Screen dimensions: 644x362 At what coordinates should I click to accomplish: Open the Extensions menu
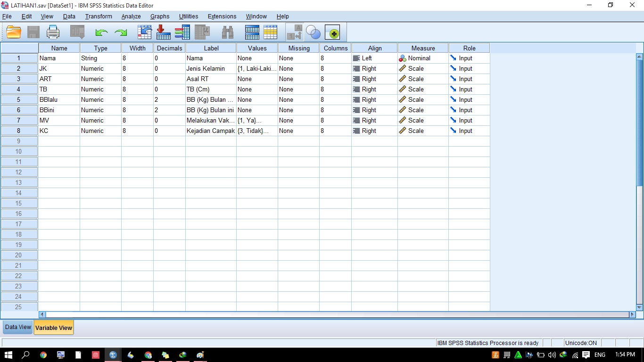(x=222, y=16)
